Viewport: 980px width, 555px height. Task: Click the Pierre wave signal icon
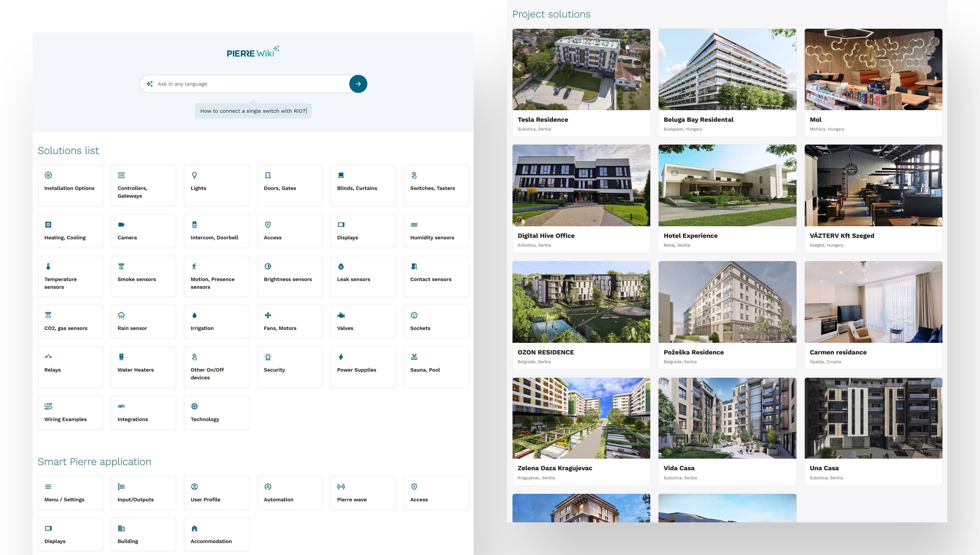pos(341,487)
